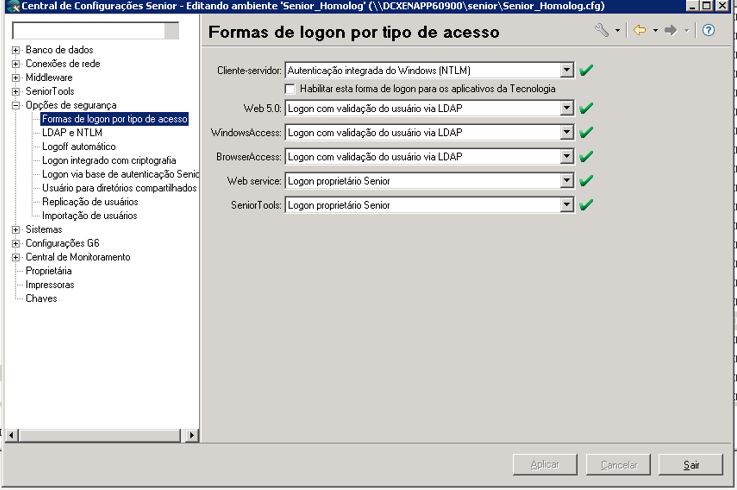Open the BrowserAccess logon dropdown
The image size is (737, 490).
(567, 157)
